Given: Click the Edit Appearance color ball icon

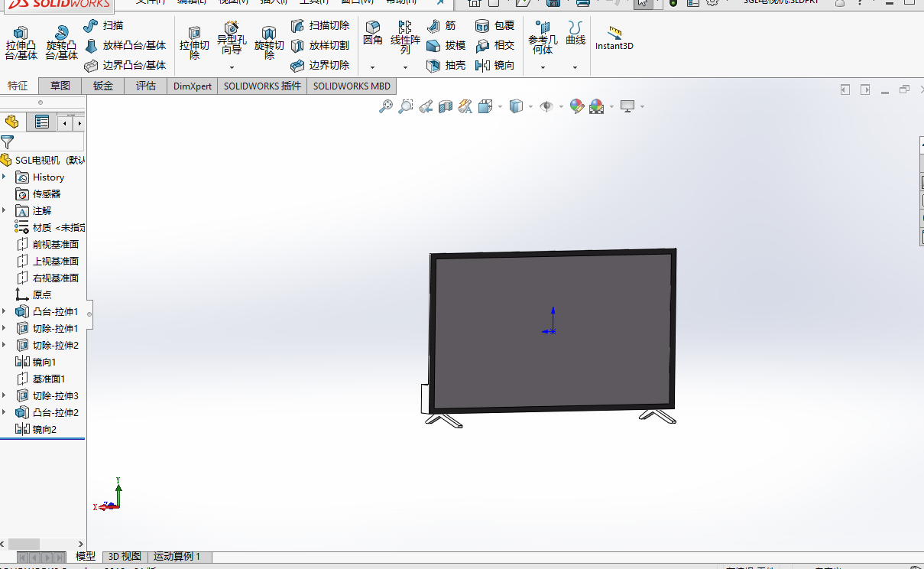Looking at the screenshot, I should (577, 107).
